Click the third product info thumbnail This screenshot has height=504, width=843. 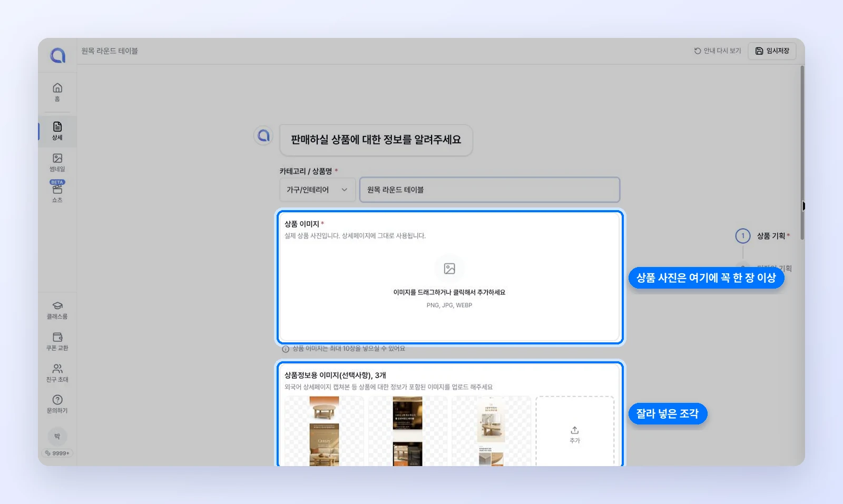click(x=491, y=431)
